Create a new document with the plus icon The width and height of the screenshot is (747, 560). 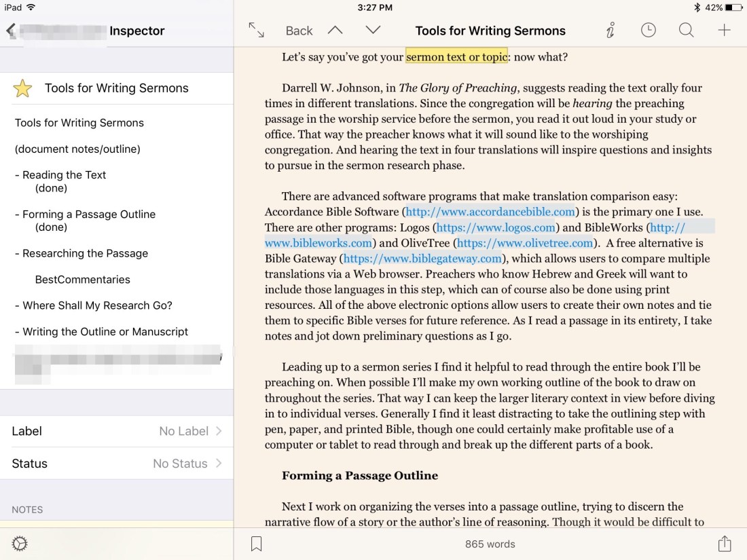pos(724,30)
